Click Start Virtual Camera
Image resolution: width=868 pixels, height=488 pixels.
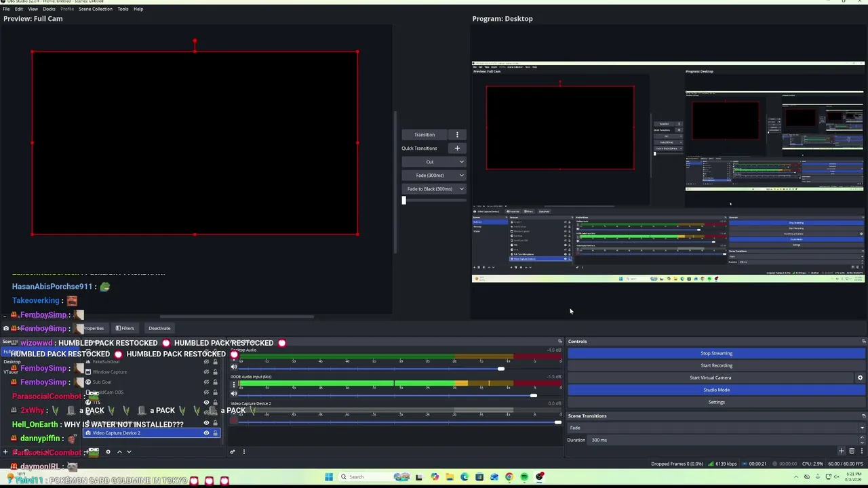point(711,378)
